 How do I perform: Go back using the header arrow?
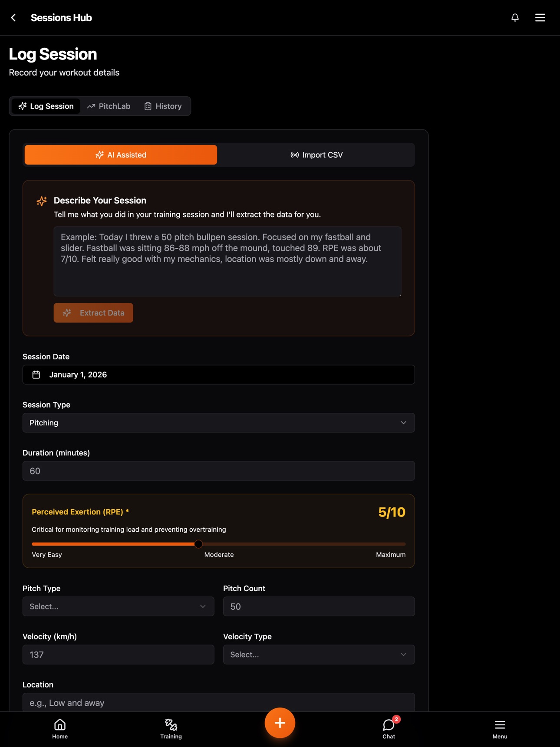tap(13, 18)
